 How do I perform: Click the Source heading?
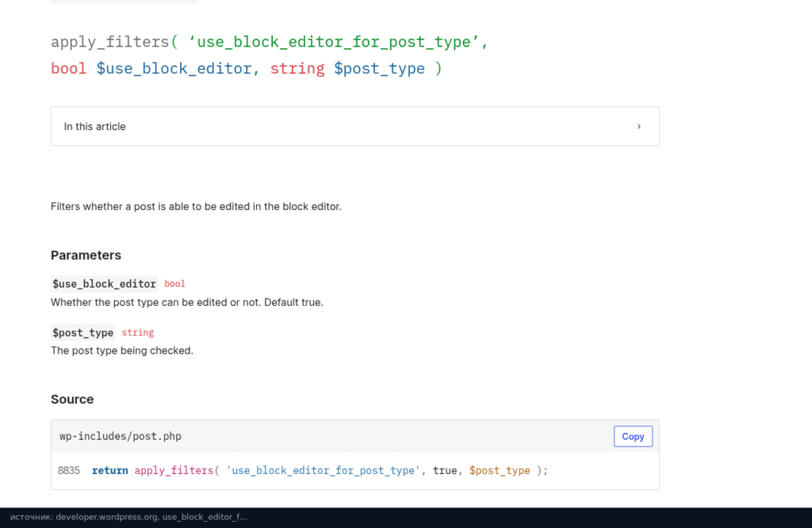(x=72, y=399)
